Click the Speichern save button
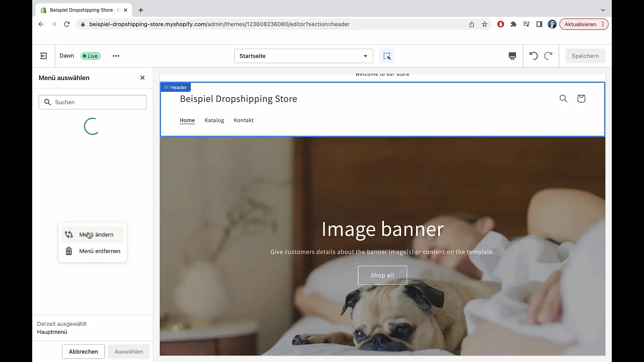Screen dimensions: 644x362 585,56
